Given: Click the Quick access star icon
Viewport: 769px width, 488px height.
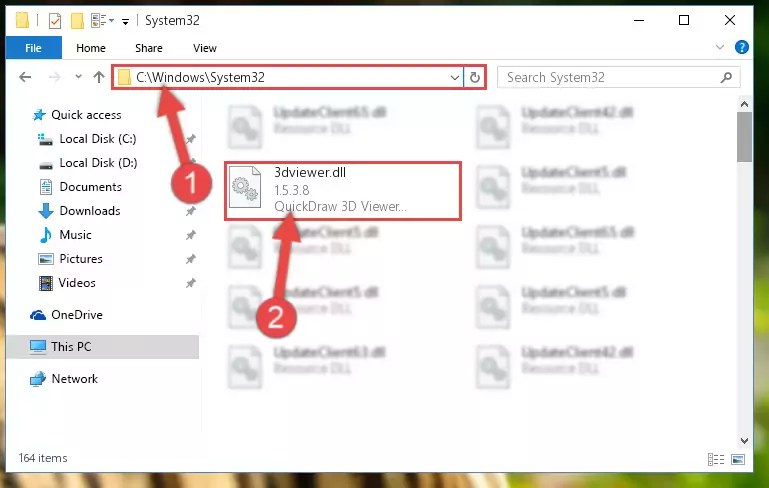Looking at the screenshot, I should 39,115.
